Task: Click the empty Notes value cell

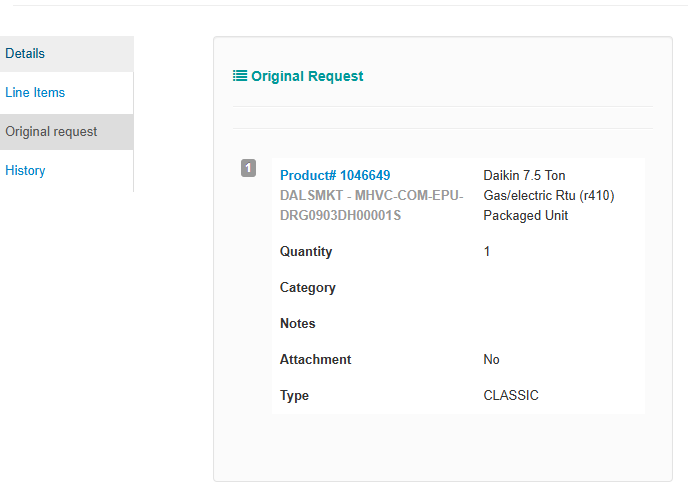Action: click(x=560, y=324)
